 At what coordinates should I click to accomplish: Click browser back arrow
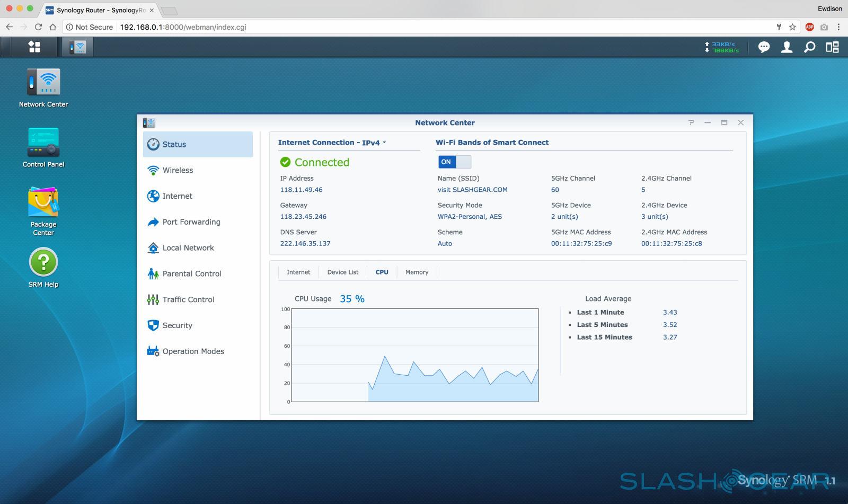click(x=9, y=27)
